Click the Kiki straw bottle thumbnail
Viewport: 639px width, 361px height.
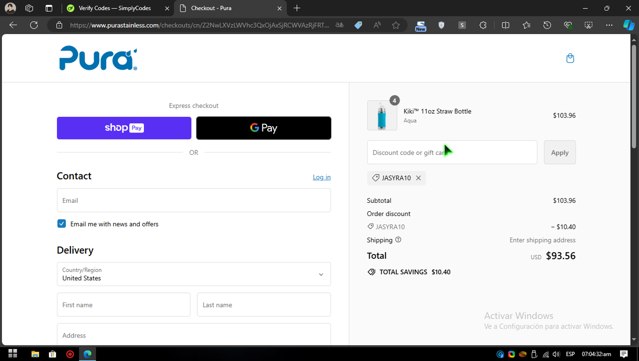click(382, 116)
